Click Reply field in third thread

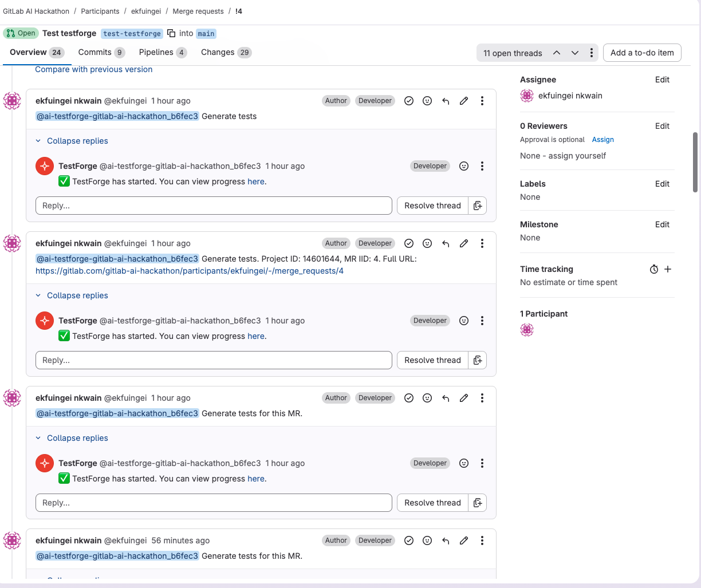(x=214, y=503)
